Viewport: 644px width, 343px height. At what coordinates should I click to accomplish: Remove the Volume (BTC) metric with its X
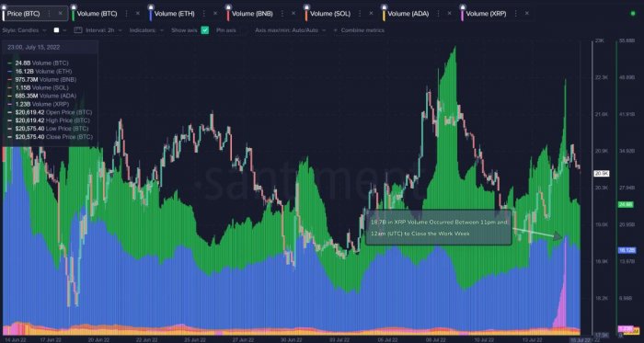(x=138, y=14)
